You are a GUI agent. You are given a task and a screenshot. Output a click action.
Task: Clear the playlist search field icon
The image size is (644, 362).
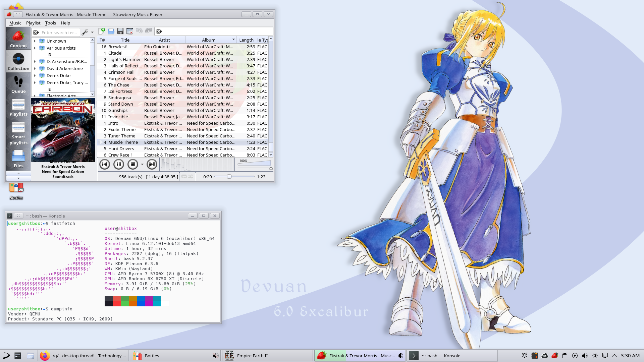click(x=159, y=32)
